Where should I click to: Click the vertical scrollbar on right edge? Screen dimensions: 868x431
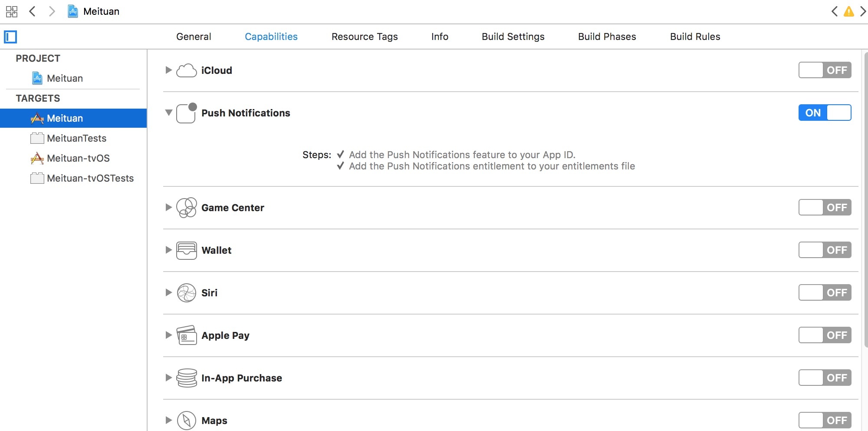pos(865,196)
